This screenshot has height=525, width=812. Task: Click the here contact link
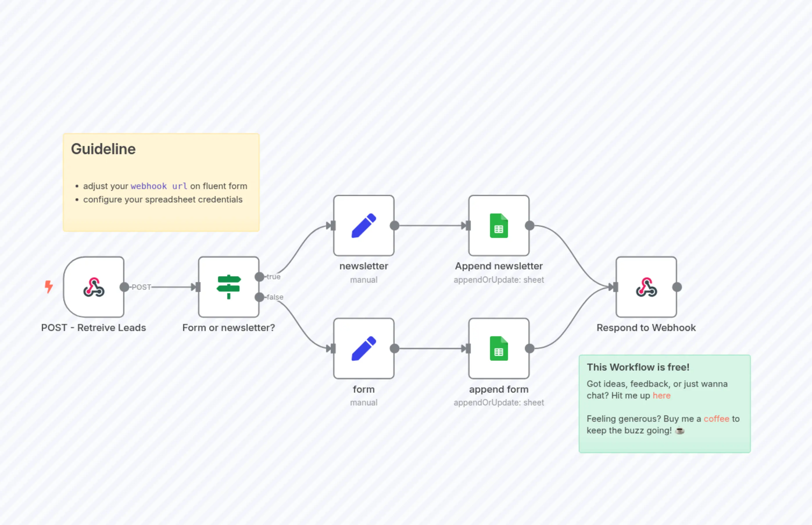pyautogui.click(x=661, y=396)
